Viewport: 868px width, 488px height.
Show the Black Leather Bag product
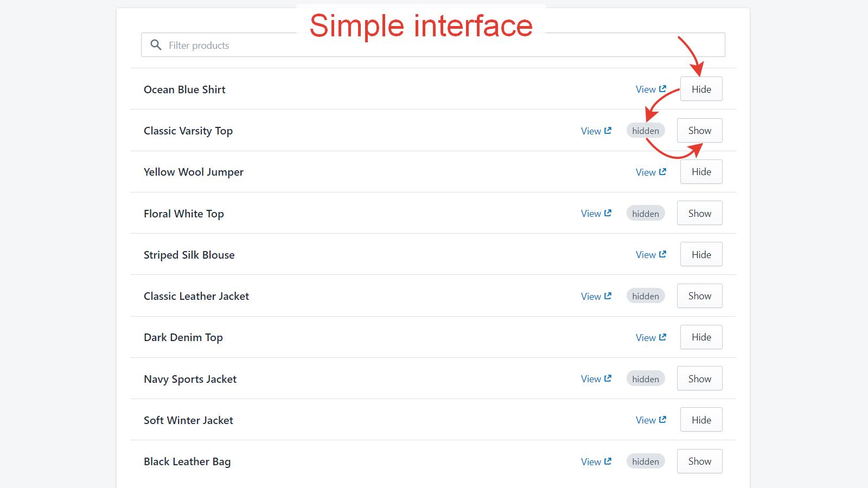699,461
